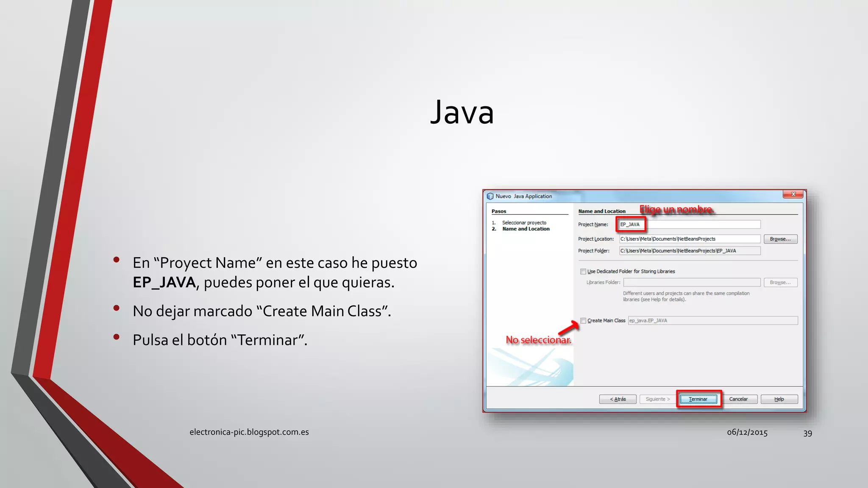Close the Nuevo Java Application dialog
The height and width of the screenshot is (488, 868).
click(x=793, y=194)
